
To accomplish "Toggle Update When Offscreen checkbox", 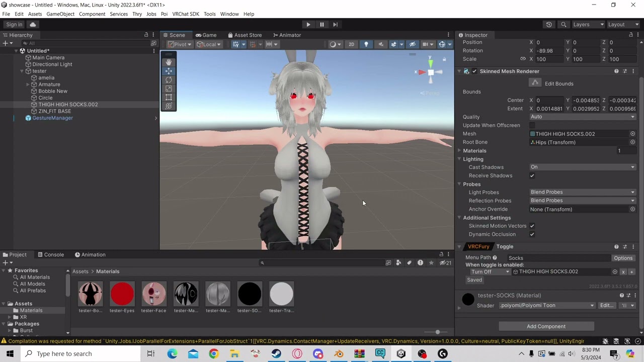I will tap(532, 125).
